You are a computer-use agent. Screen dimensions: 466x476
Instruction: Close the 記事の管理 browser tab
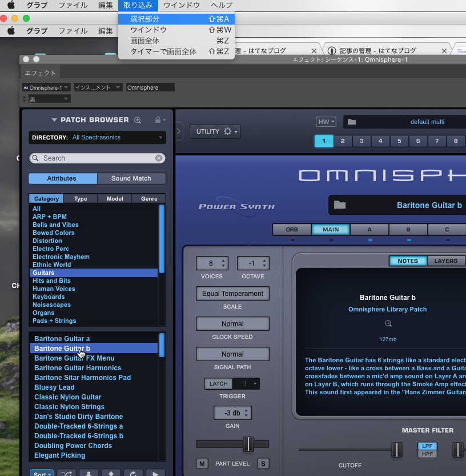point(444,51)
